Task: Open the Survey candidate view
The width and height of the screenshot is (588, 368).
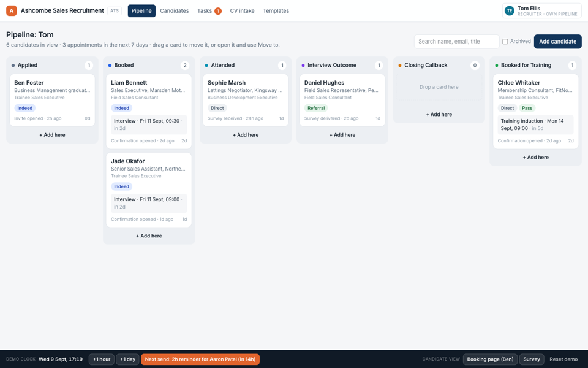Action: pos(532,359)
